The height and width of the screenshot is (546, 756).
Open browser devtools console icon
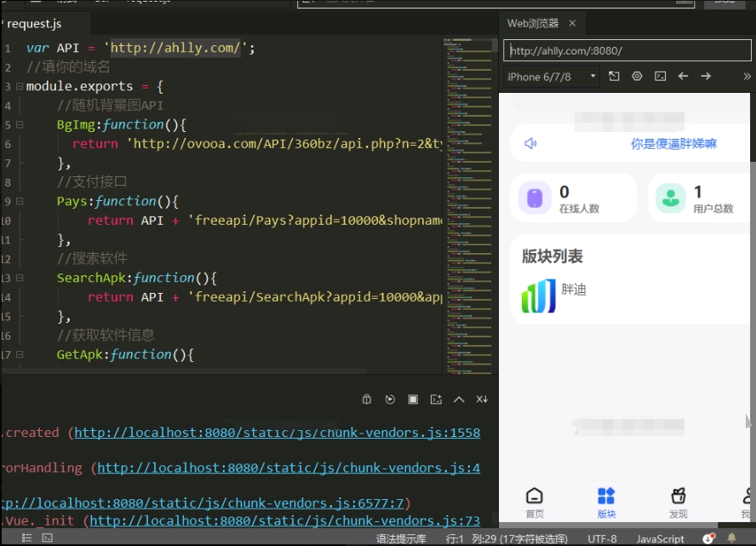click(x=660, y=76)
